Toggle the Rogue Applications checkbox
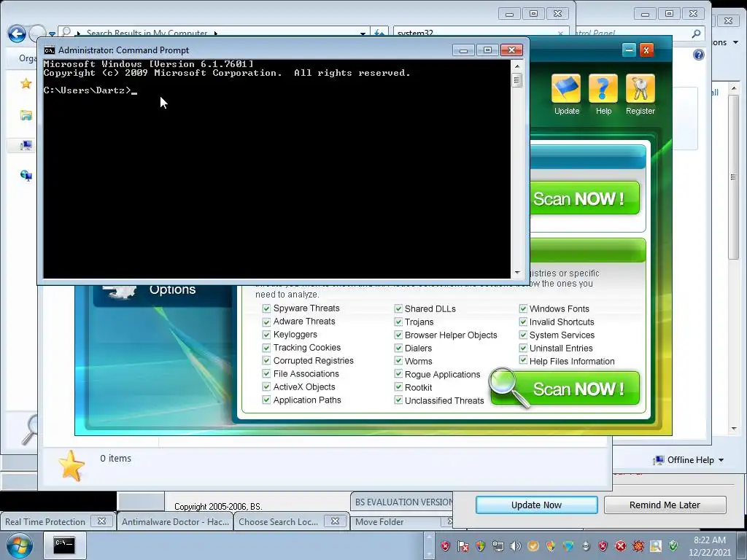 click(398, 374)
